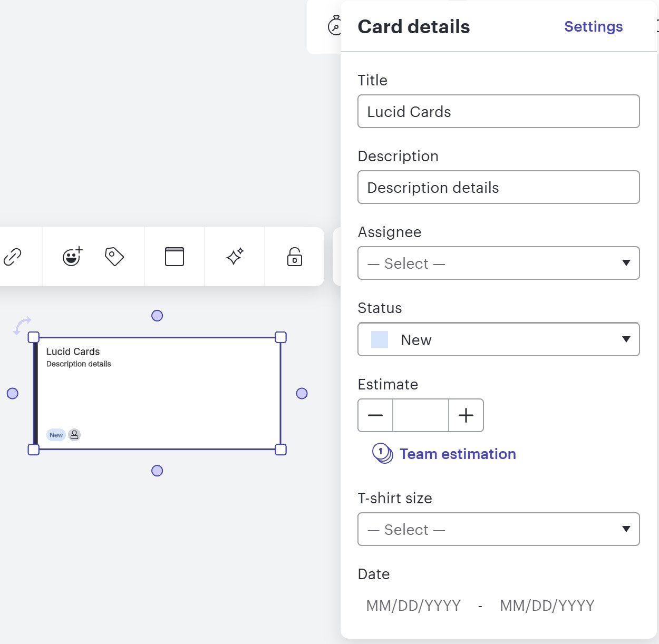The width and height of the screenshot is (659, 644).
Task: Open the tag icon in the toolbar
Action: 114,257
